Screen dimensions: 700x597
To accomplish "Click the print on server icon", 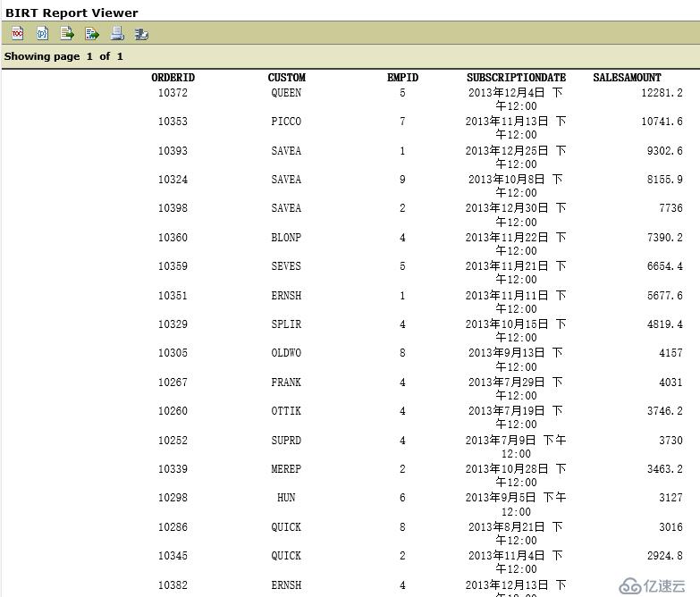I will pos(141,34).
